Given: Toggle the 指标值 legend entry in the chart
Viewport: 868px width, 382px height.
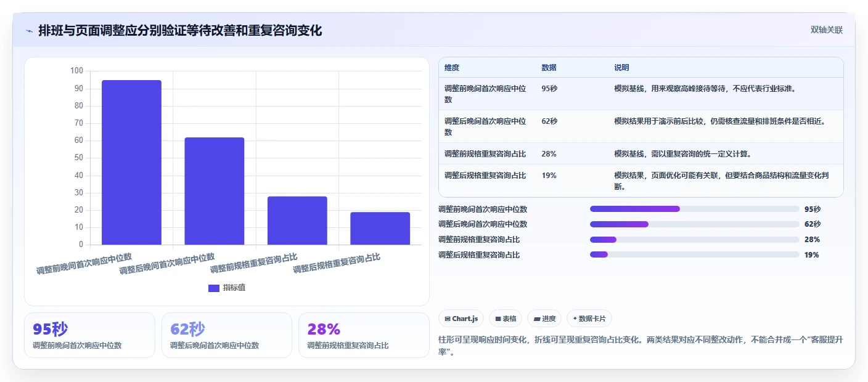Looking at the screenshot, I should pos(227,288).
